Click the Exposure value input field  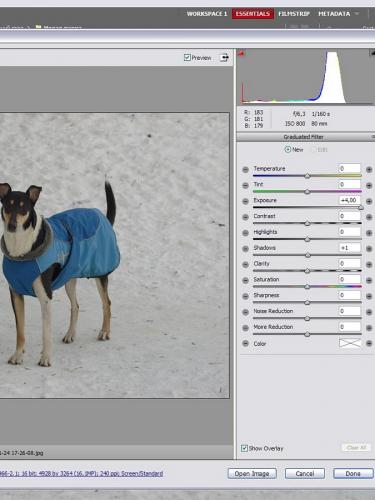tap(350, 200)
